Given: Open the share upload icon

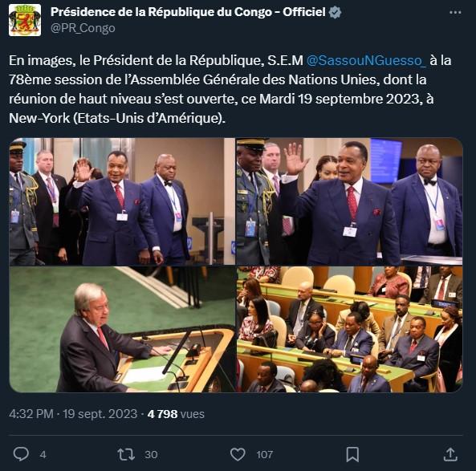Looking at the screenshot, I should pos(450,454).
